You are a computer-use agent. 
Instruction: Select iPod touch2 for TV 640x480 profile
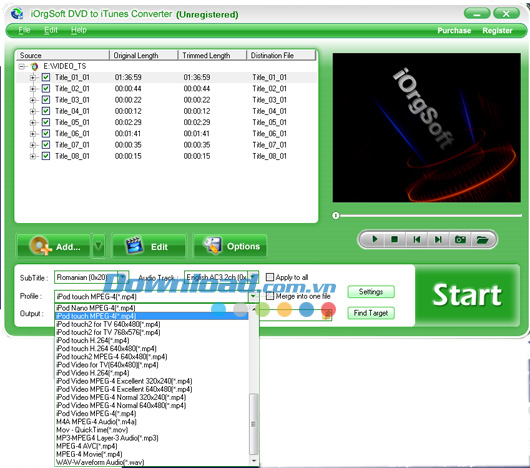coord(151,324)
